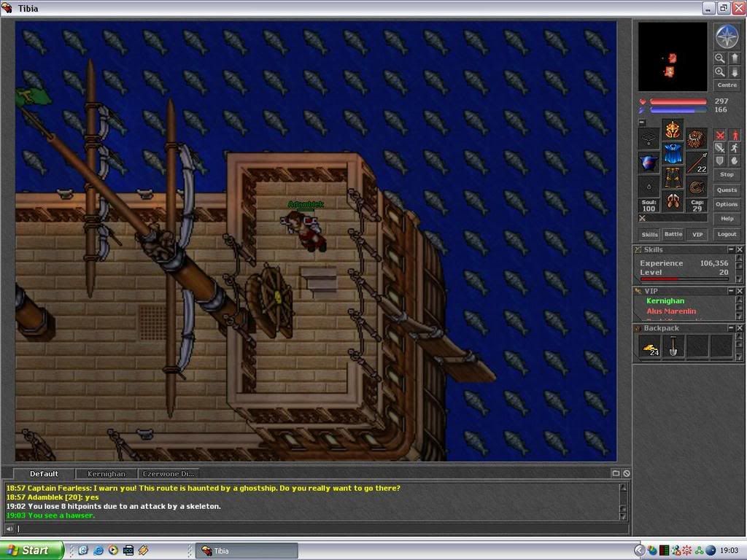
Task: Click the Level progress bar
Action: [x=684, y=279]
